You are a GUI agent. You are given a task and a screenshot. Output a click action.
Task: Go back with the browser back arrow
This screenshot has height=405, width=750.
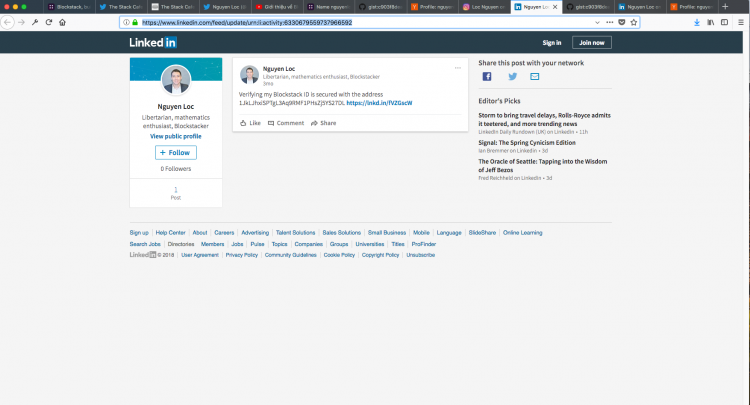coord(7,22)
